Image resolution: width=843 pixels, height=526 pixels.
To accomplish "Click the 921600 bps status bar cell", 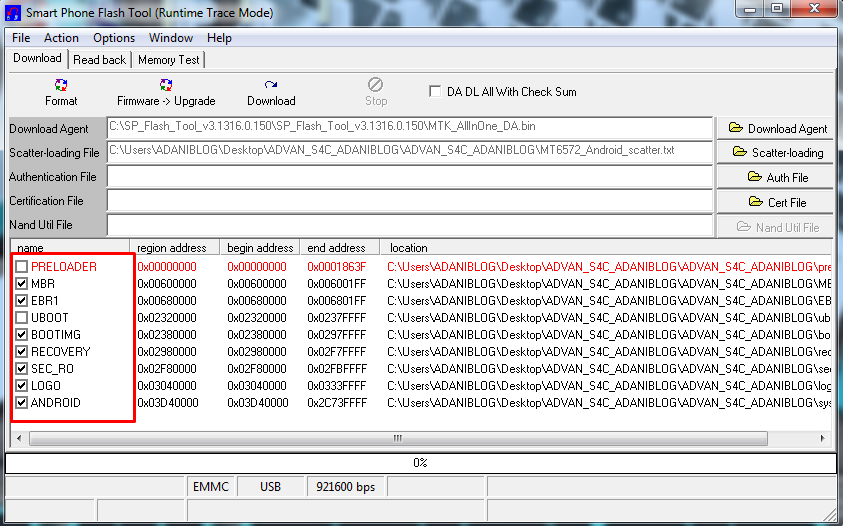I will (346, 487).
